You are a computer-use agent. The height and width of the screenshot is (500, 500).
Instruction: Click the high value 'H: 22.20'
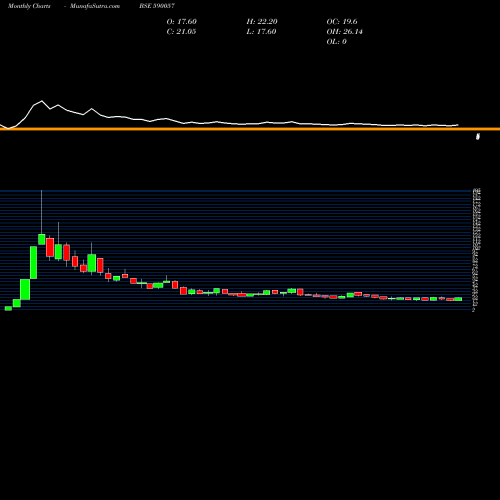262,22
